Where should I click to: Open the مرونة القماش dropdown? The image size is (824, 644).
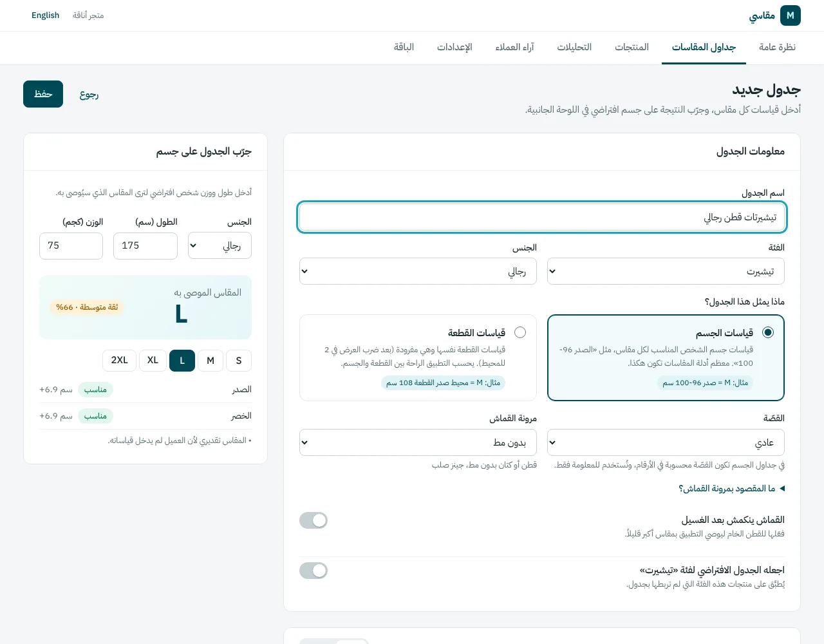(x=418, y=442)
